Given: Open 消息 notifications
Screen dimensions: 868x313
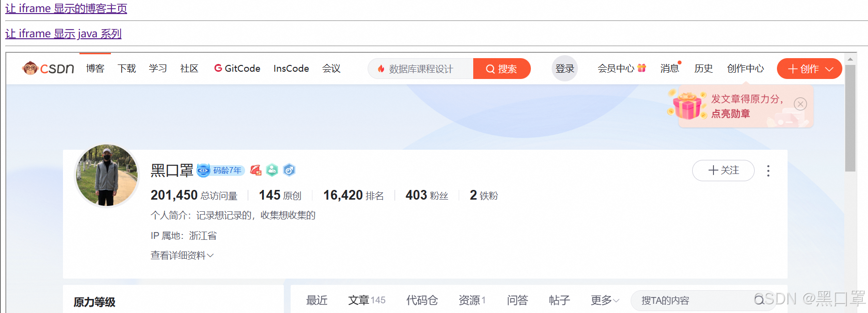Looking at the screenshot, I should click(670, 68).
